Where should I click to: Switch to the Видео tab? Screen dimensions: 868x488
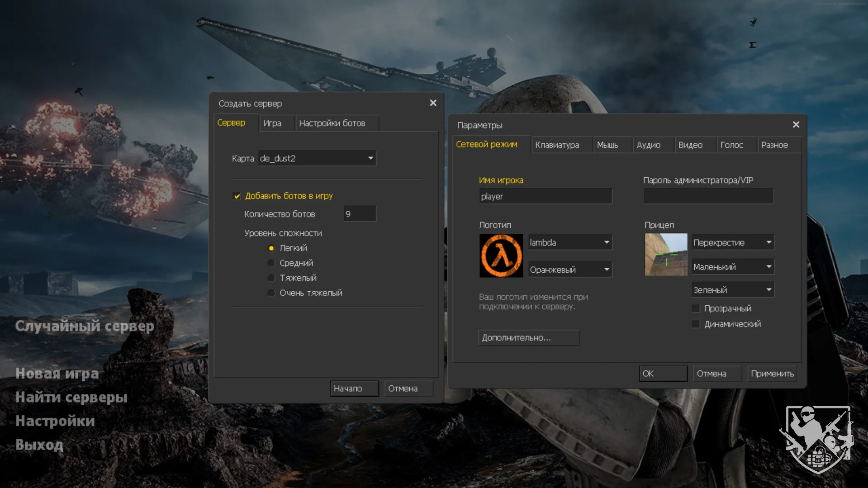(x=690, y=145)
